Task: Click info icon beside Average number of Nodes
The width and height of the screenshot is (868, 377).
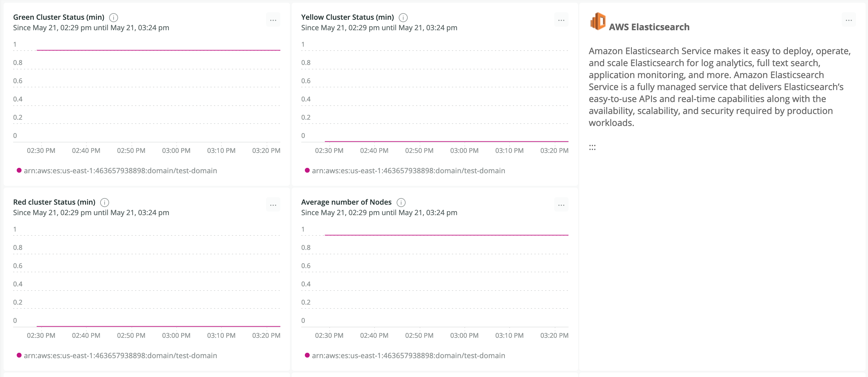Action: click(x=401, y=202)
